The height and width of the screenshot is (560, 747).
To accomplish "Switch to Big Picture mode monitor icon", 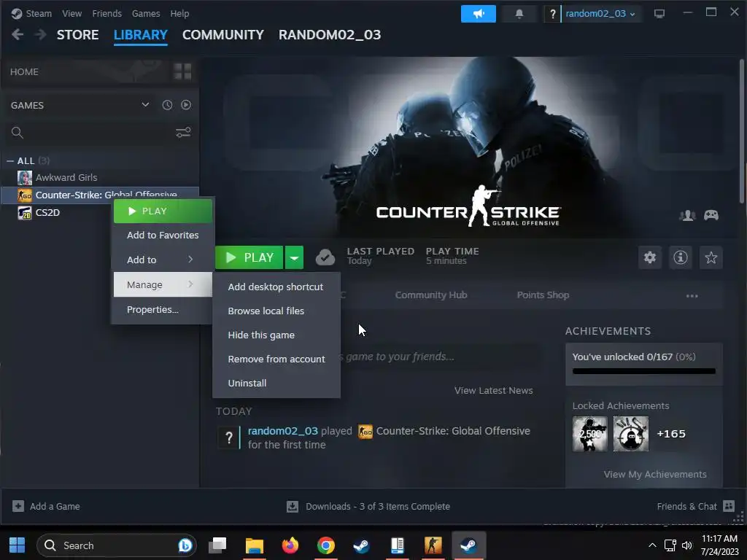I will [659, 14].
